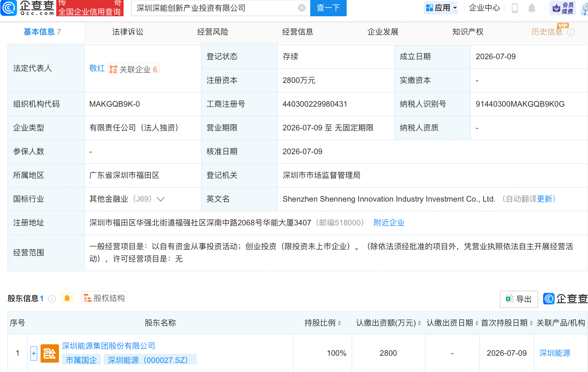Screen dimensions: 588x372
Task: Click the Qcc.com logo icon
Action: point(9,8)
